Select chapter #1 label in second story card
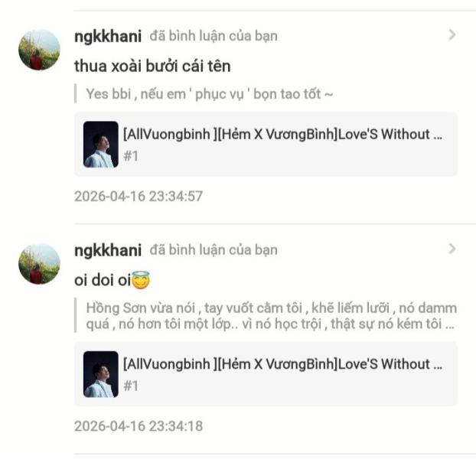Viewport: 476px width, 459px height. (x=131, y=386)
